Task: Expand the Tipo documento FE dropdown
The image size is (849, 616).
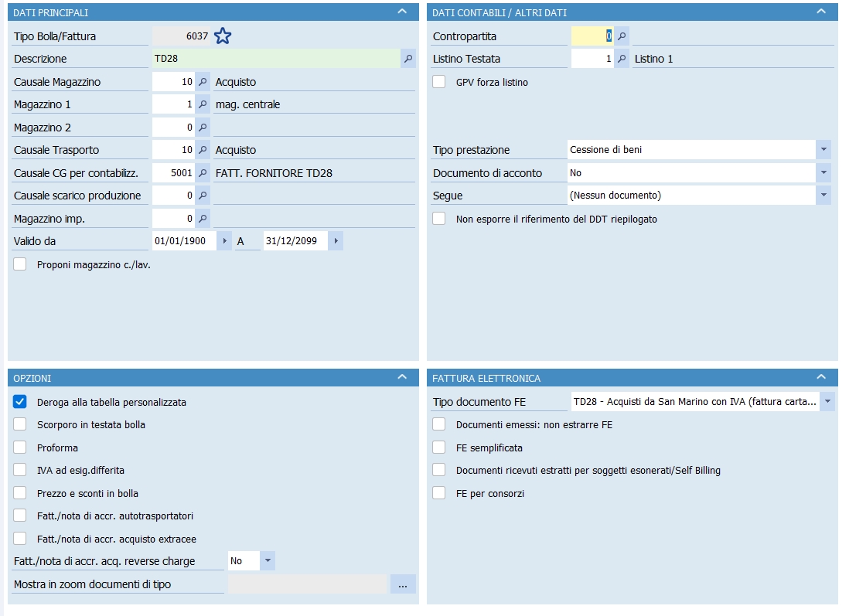Action: (x=827, y=402)
